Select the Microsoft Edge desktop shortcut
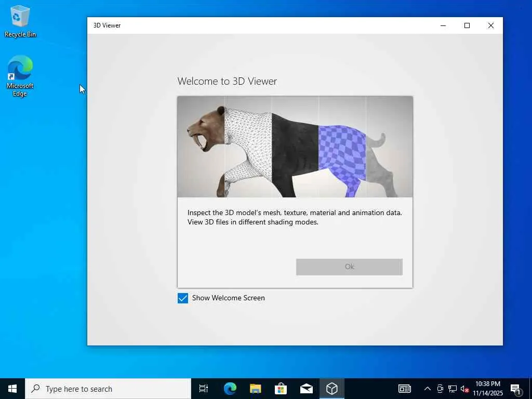This screenshot has height=399, width=532. tap(20, 76)
